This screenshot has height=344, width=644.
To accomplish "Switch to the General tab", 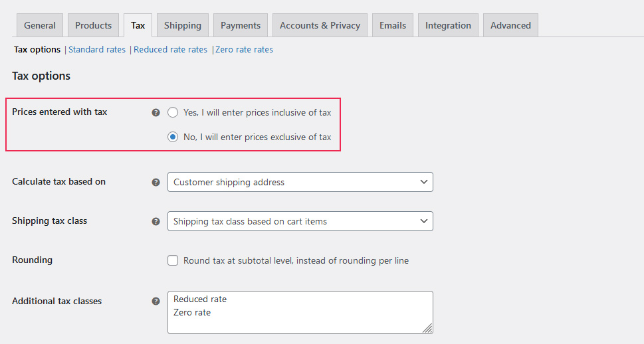I will click(x=40, y=25).
